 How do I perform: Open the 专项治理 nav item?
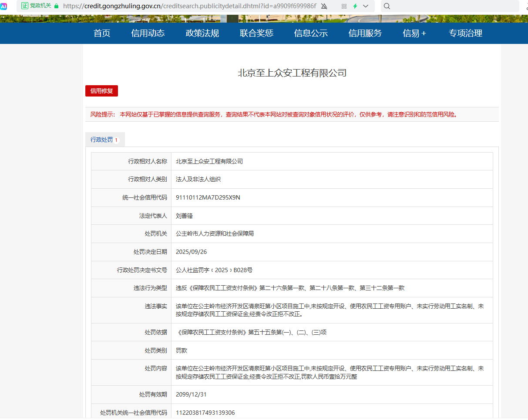(x=466, y=33)
